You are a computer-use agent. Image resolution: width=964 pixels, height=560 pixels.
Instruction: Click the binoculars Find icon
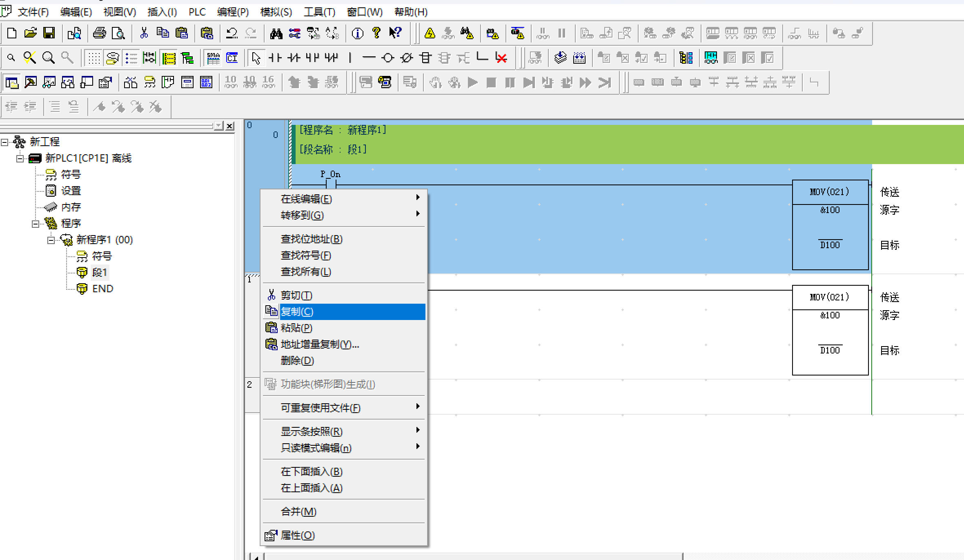(276, 33)
